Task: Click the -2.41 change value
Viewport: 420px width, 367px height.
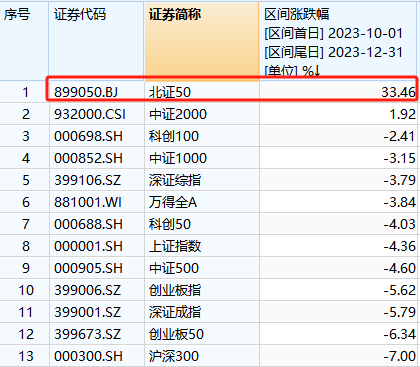Action: pyautogui.click(x=399, y=136)
